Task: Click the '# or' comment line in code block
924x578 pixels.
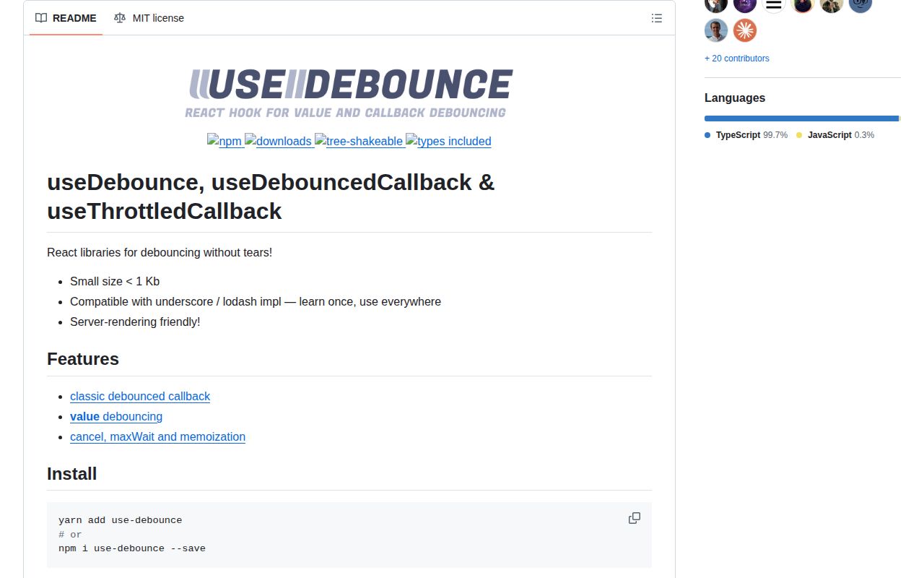Action: 70,535
